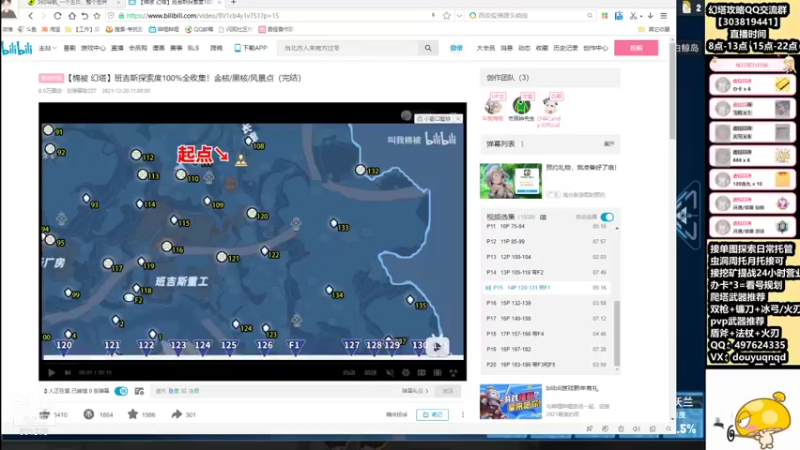800x450 pixels.
Task: Click the video list scrollbar
Action: [617, 333]
